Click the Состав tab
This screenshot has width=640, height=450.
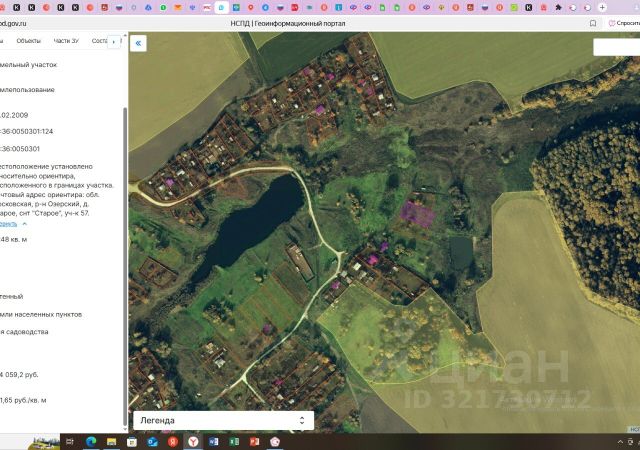pyautogui.click(x=99, y=41)
